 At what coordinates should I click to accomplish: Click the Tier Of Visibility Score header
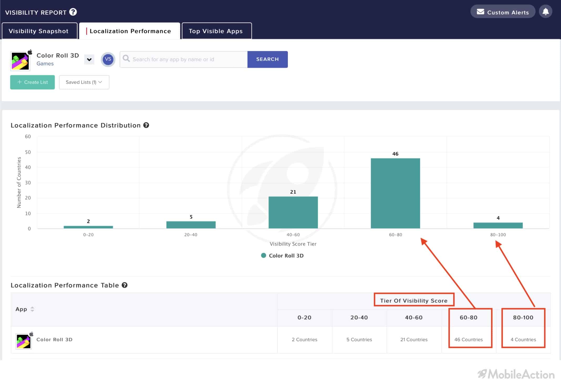(x=414, y=301)
